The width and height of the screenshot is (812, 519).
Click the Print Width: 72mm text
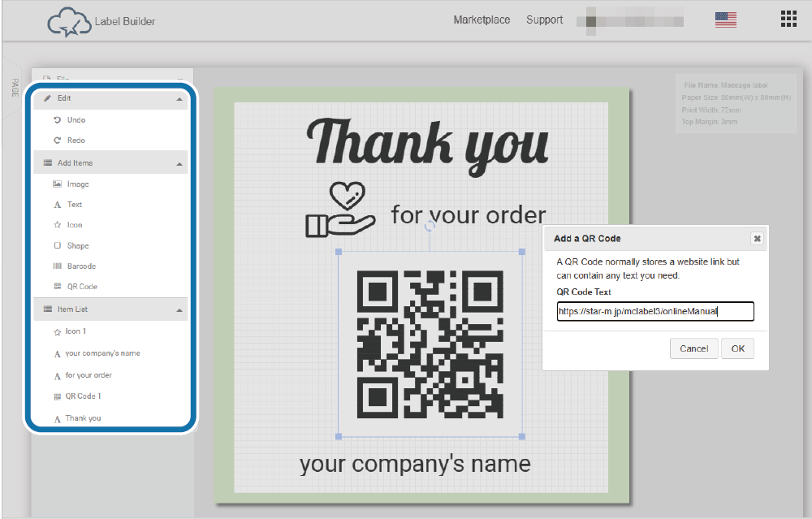point(711,110)
